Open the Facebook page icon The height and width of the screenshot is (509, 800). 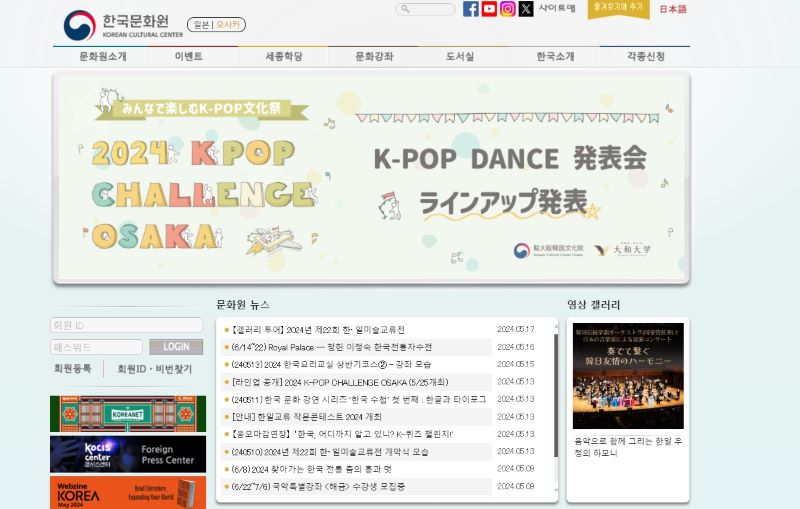pos(471,9)
